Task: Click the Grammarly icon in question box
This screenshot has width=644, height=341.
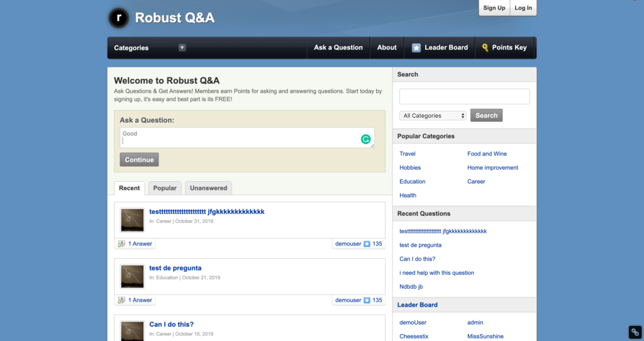Action: click(365, 139)
